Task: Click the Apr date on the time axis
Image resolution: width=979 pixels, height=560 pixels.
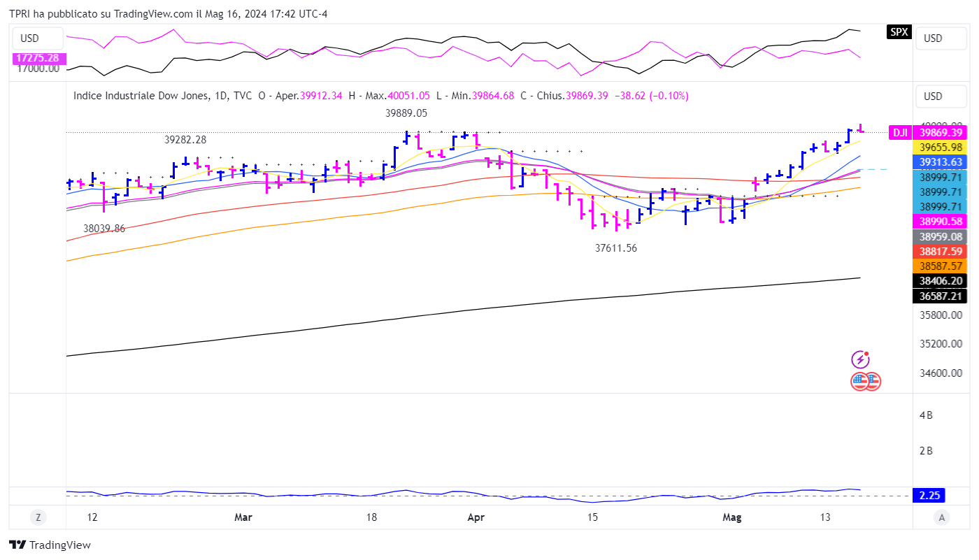Action: [476, 517]
